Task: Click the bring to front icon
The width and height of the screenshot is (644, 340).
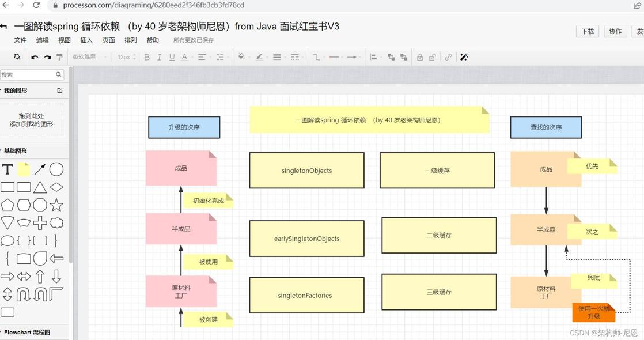Action: click(x=391, y=57)
